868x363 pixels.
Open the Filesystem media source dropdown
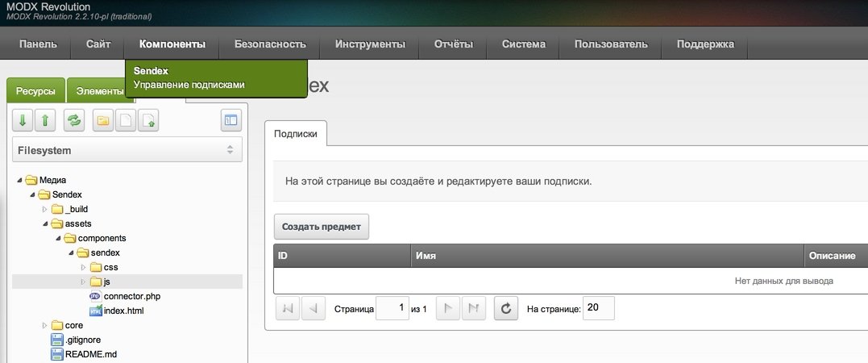pyautogui.click(x=127, y=150)
